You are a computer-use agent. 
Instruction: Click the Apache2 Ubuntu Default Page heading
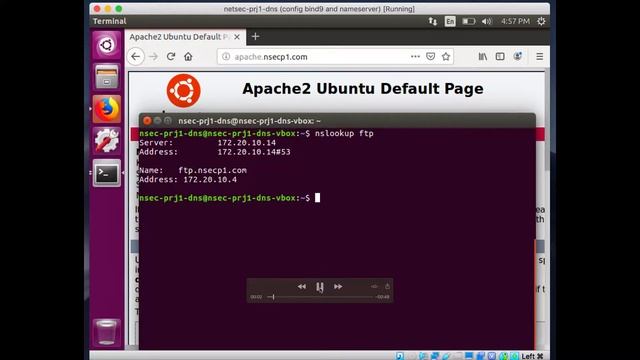[363, 89]
